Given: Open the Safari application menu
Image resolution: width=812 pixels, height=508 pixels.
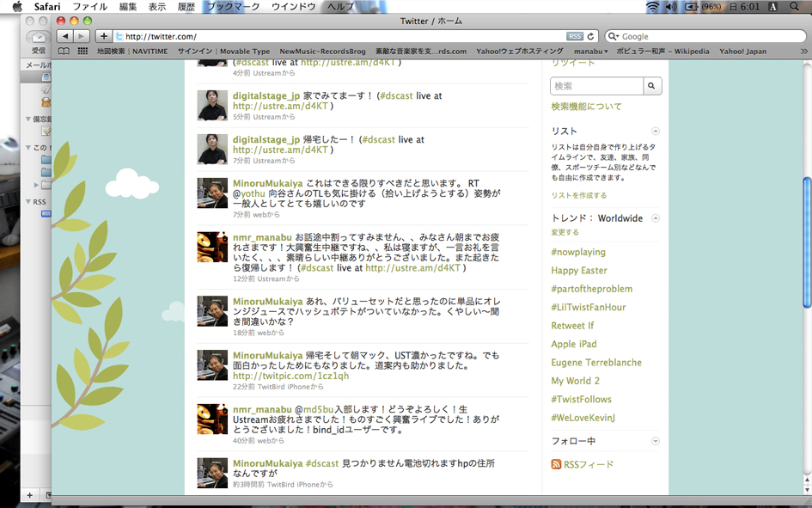Looking at the screenshot, I should point(47,7).
